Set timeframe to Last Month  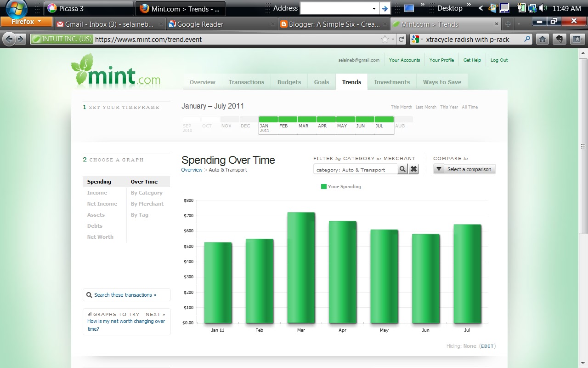point(426,107)
